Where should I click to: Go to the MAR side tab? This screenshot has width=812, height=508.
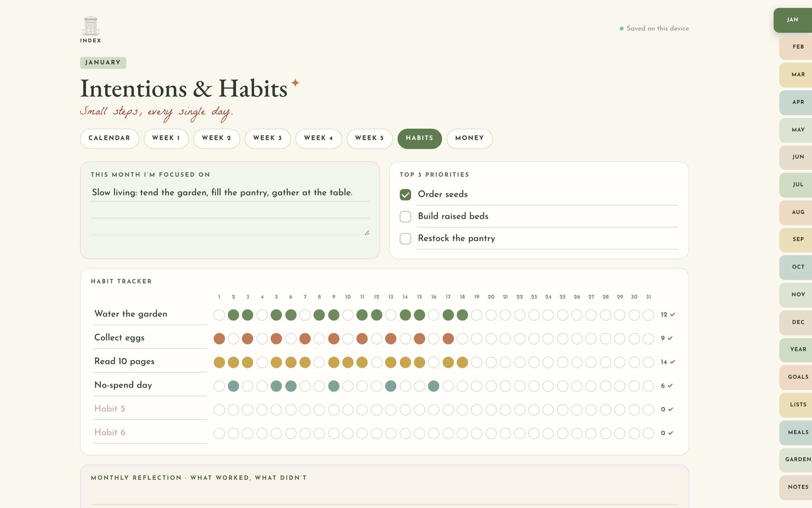coord(797,75)
